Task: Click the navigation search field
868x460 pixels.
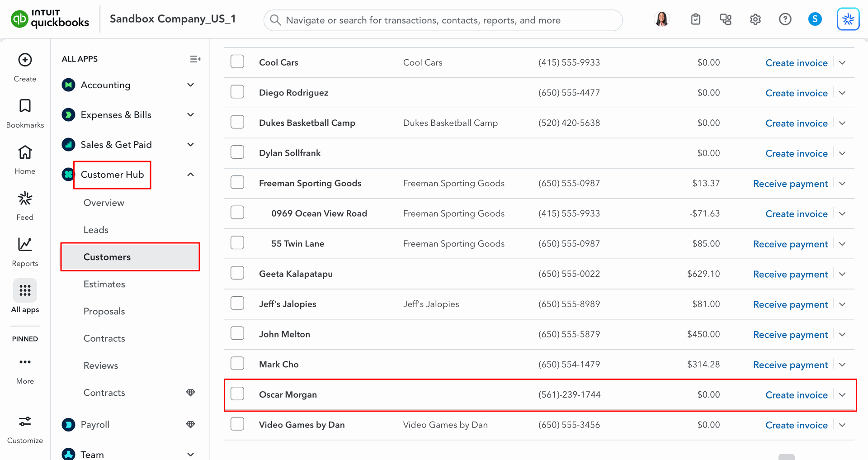Action: point(443,20)
